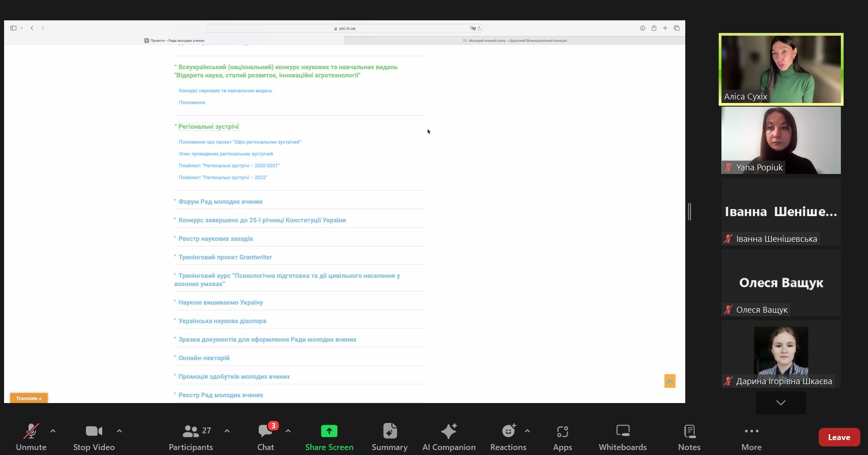This screenshot has height=455, width=868.
Task: Expand Наукою вишиваємо Україну
Action: (x=220, y=302)
